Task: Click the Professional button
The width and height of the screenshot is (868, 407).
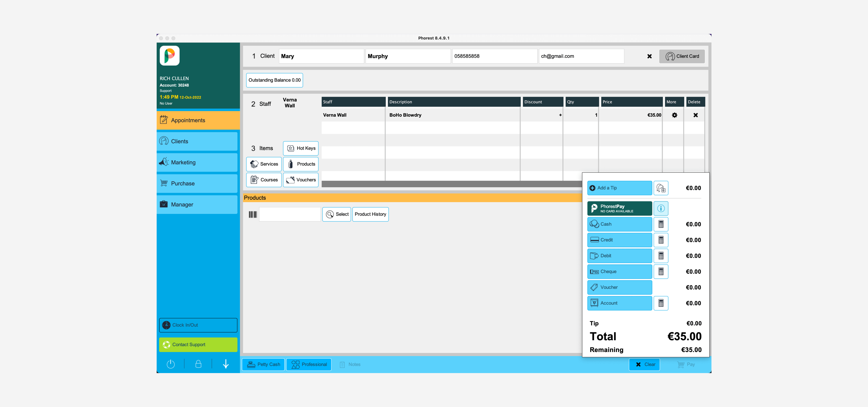Action: click(x=309, y=364)
